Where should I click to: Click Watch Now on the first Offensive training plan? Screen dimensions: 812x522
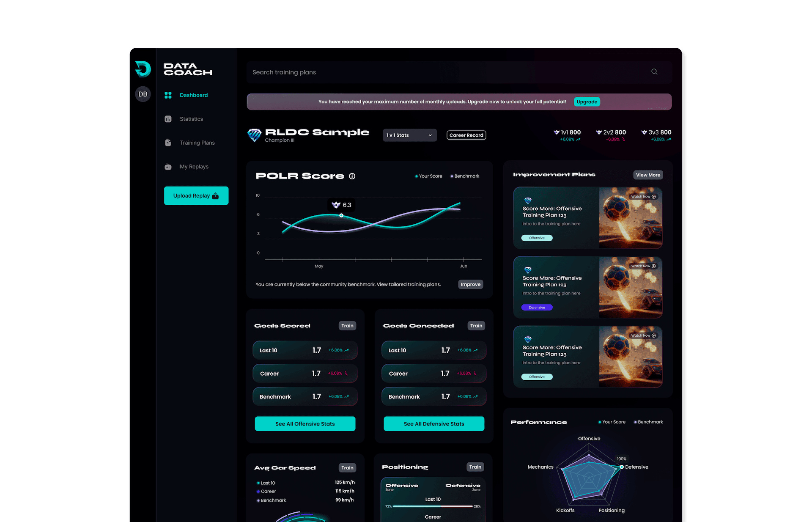(x=643, y=196)
